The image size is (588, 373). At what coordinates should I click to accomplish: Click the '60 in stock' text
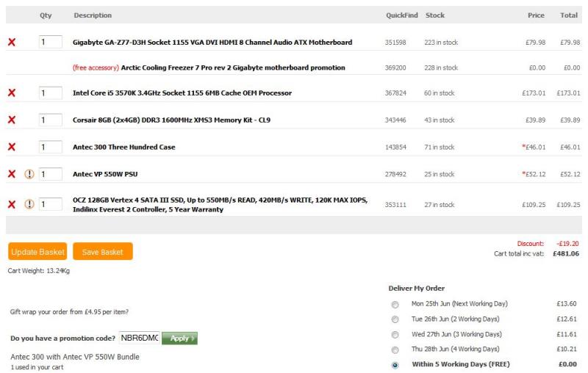pos(439,93)
